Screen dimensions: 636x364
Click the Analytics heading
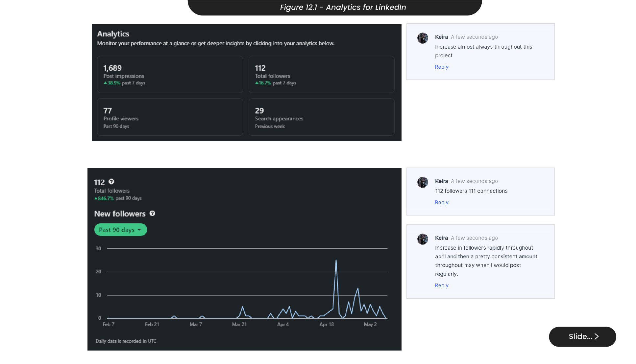click(113, 34)
